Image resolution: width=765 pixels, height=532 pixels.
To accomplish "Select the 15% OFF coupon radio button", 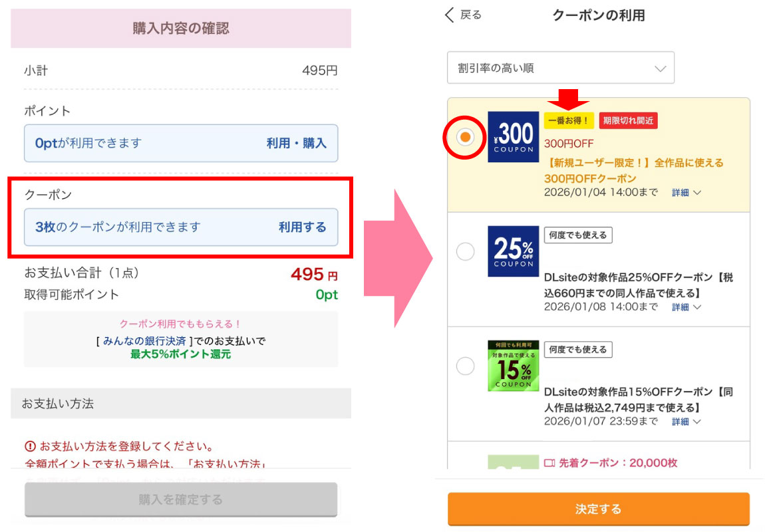I will (x=466, y=366).
